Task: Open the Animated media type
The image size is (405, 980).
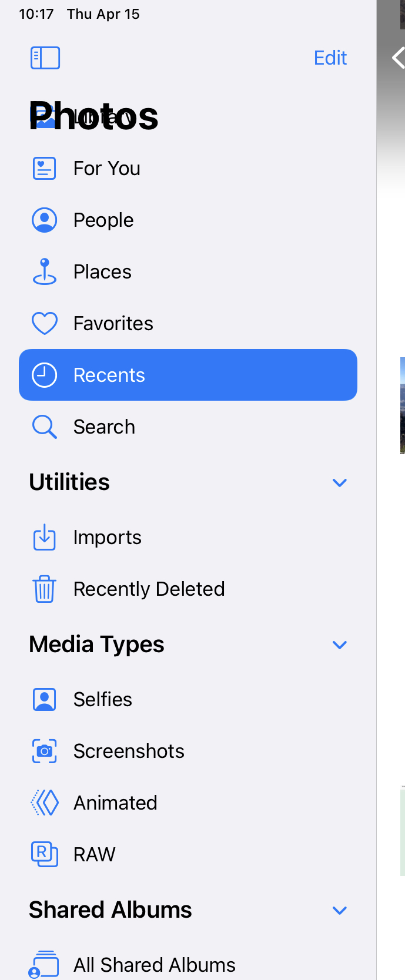Action: coord(115,803)
